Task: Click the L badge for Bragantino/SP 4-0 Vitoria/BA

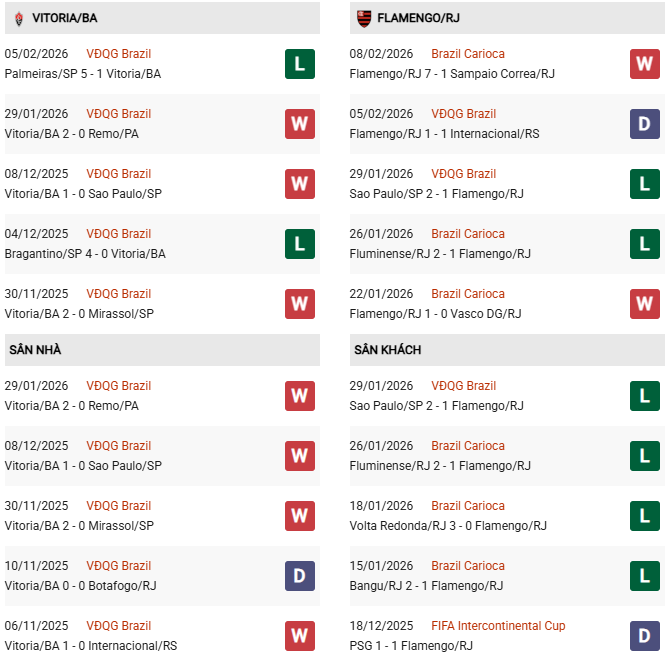Action: click(x=299, y=244)
